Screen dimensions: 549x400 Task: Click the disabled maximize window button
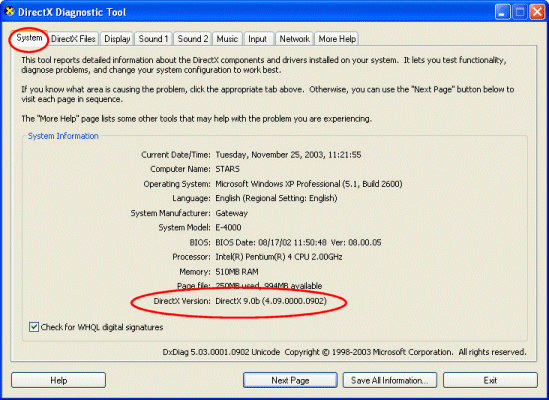pos(520,12)
